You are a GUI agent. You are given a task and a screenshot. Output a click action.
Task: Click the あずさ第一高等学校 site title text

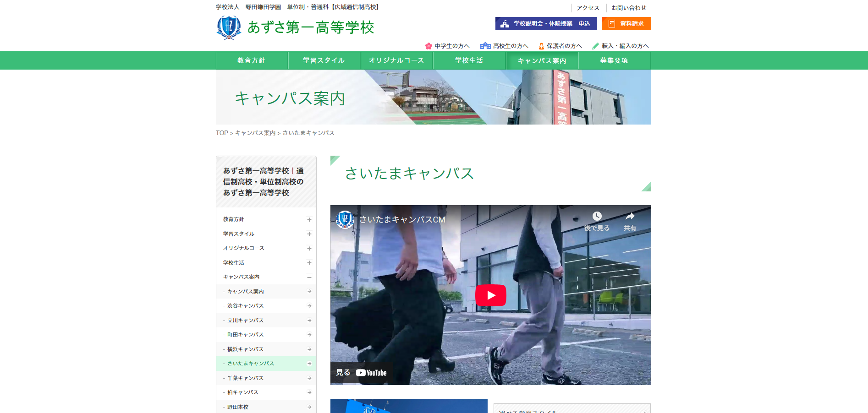tap(311, 27)
